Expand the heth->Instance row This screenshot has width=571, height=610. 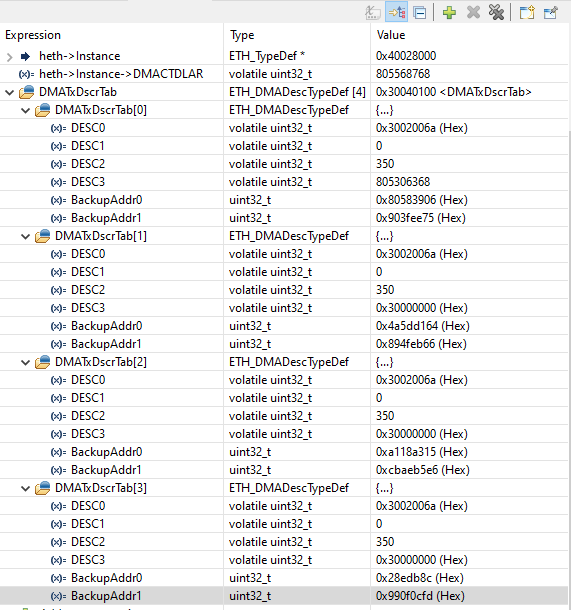click(10, 57)
